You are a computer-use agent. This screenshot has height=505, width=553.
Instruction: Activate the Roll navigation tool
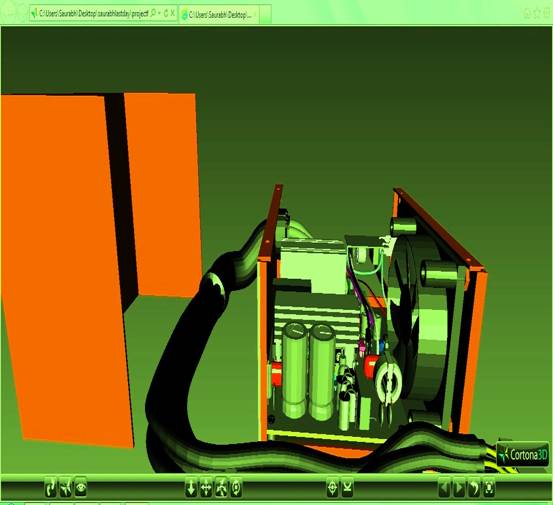pyautogui.click(x=236, y=488)
